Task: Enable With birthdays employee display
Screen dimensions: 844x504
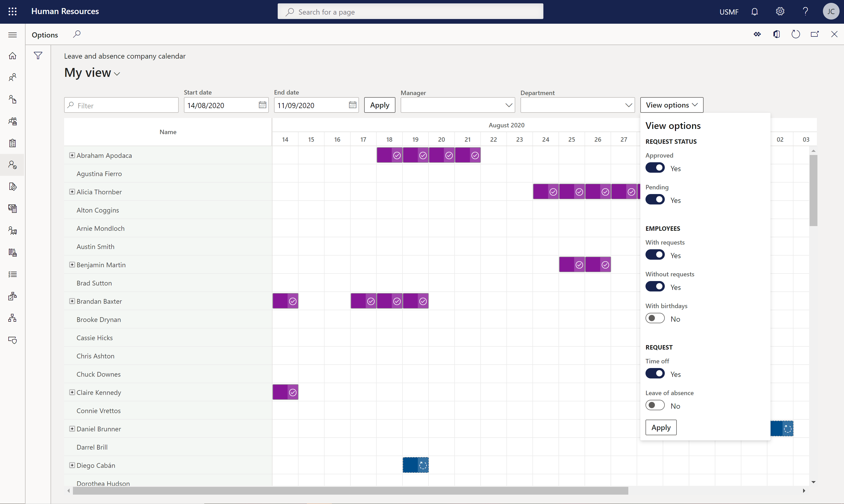Action: click(655, 318)
